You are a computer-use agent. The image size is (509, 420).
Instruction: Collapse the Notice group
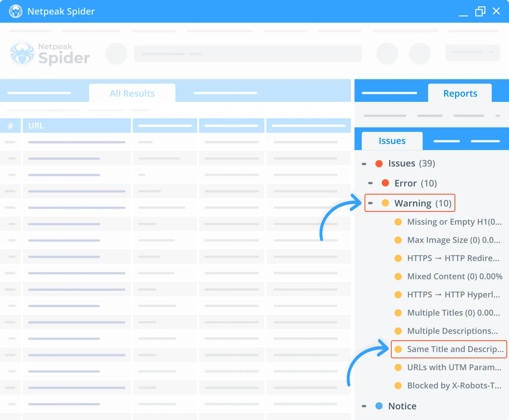pos(364,406)
